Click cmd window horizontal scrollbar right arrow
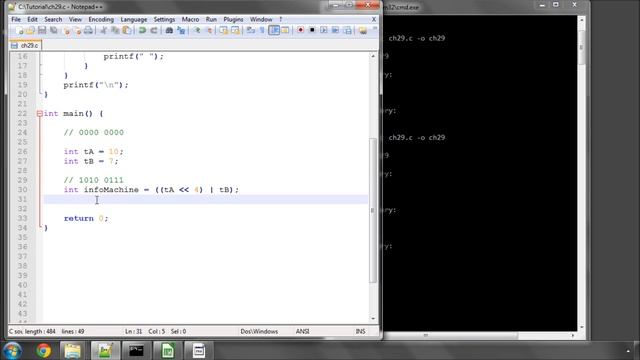The image size is (640, 360). click(573, 336)
